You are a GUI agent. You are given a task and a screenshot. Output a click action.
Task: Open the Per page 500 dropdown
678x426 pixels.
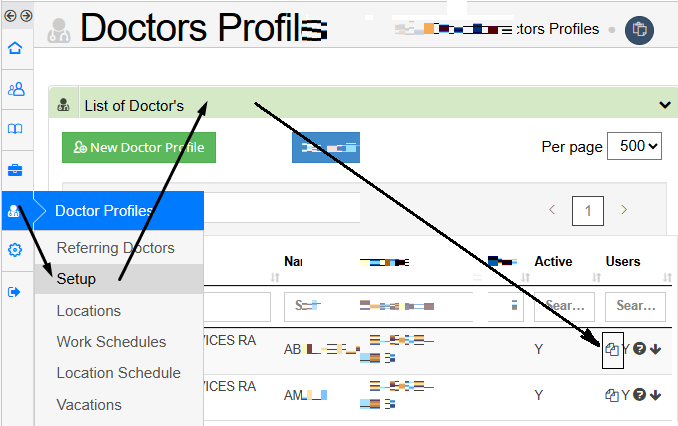tap(634, 146)
